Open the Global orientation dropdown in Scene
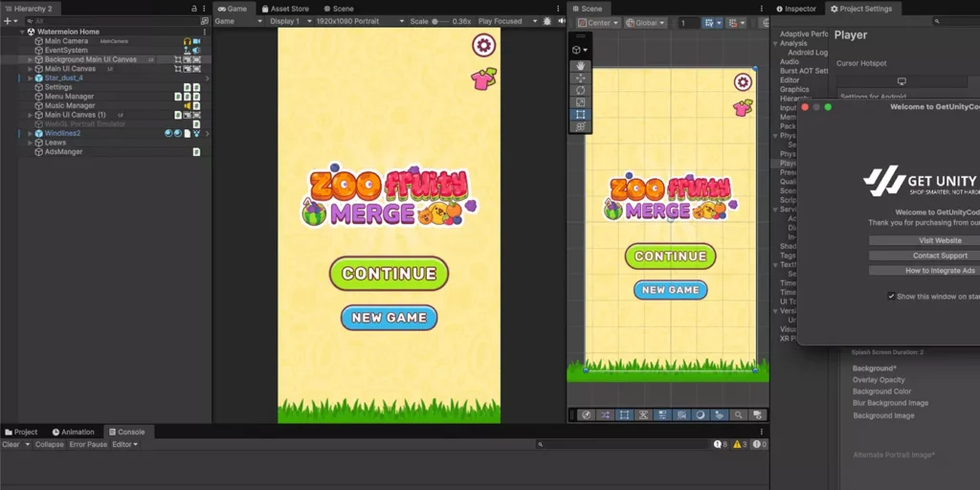This screenshot has height=490, width=980. [646, 23]
